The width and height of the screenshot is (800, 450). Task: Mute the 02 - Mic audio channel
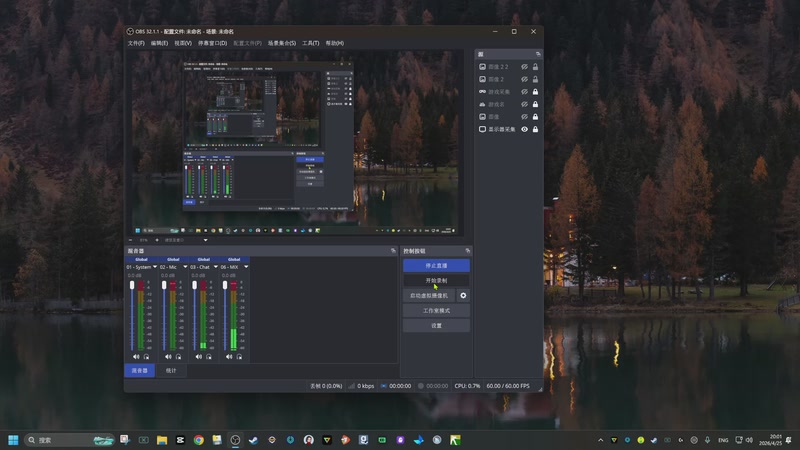tap(168, 357)
